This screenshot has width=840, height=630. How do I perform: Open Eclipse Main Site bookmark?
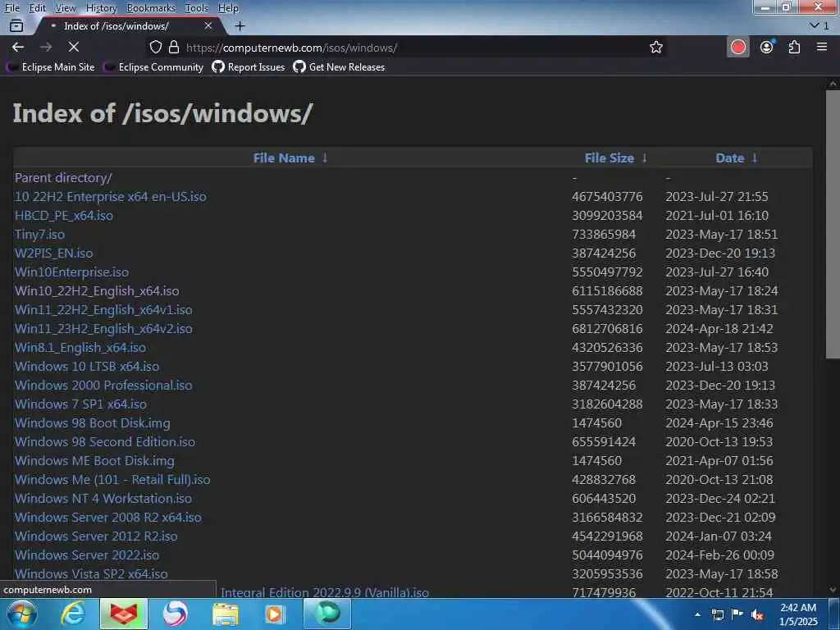50,67
